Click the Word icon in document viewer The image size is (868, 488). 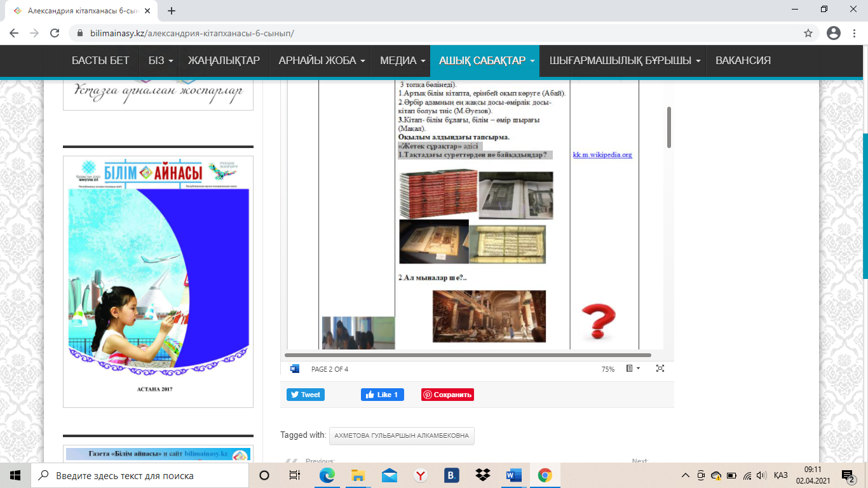coord(295,369)
